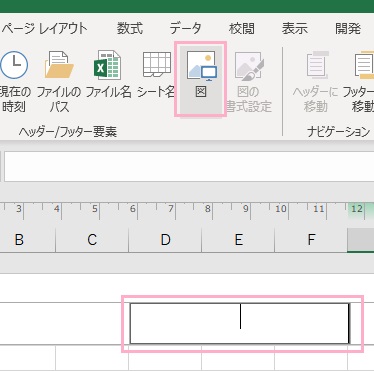Insert ファイル名 element icon
This screenshot has height=371, width=374.
coord(107,65)
